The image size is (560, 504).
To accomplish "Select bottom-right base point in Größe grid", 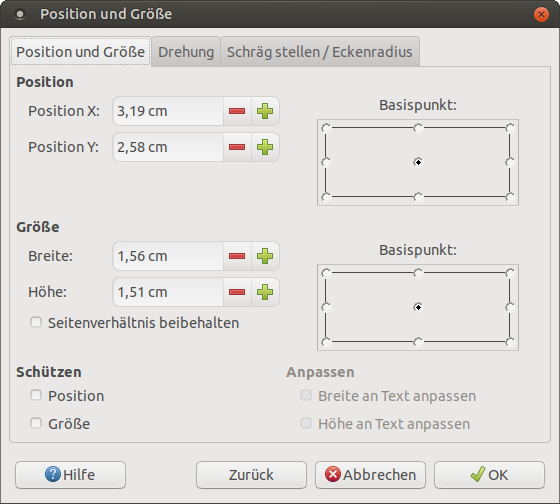I will click(510, 342).
